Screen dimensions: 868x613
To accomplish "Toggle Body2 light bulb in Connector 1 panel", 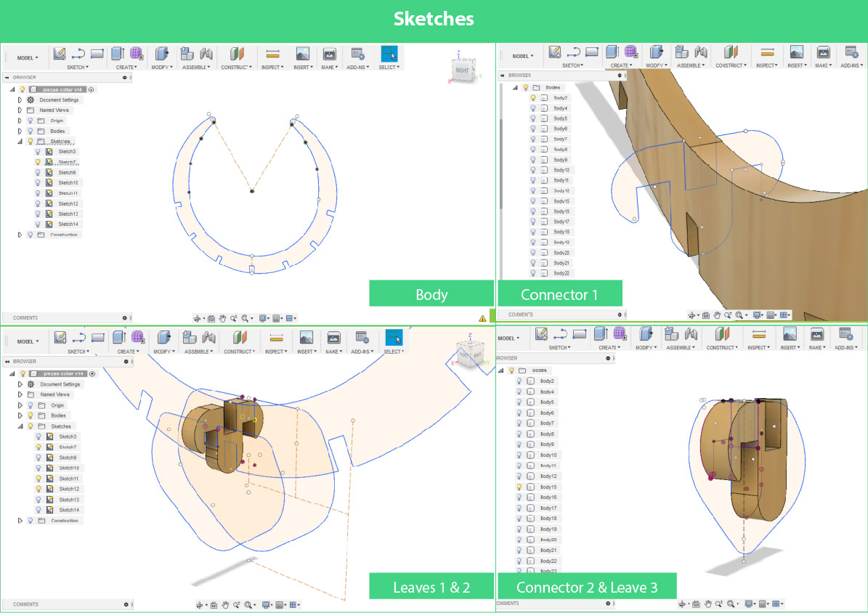I will (x=533, y=97).
